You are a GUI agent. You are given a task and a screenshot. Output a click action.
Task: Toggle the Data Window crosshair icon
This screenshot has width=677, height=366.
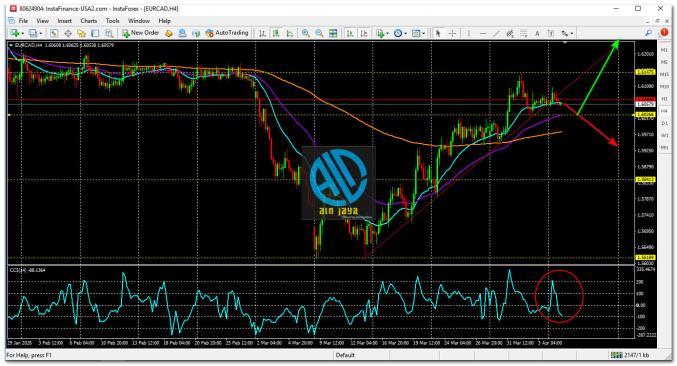point(68,33)
